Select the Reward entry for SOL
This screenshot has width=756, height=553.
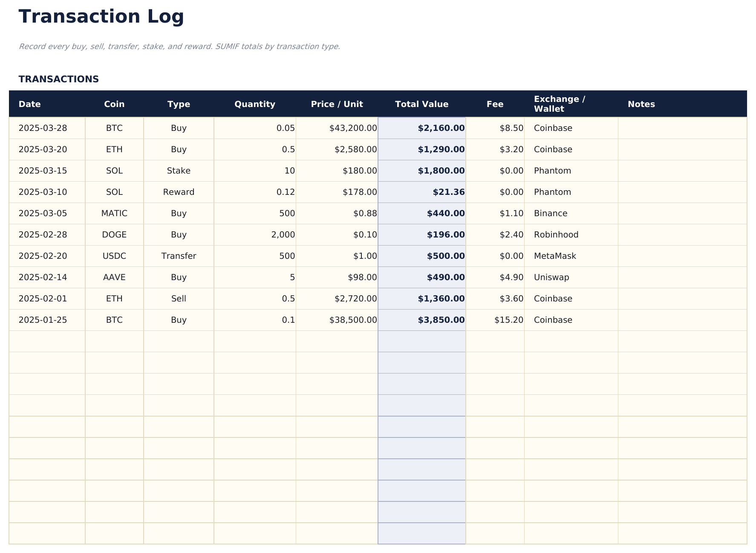[x=179, y=192]
